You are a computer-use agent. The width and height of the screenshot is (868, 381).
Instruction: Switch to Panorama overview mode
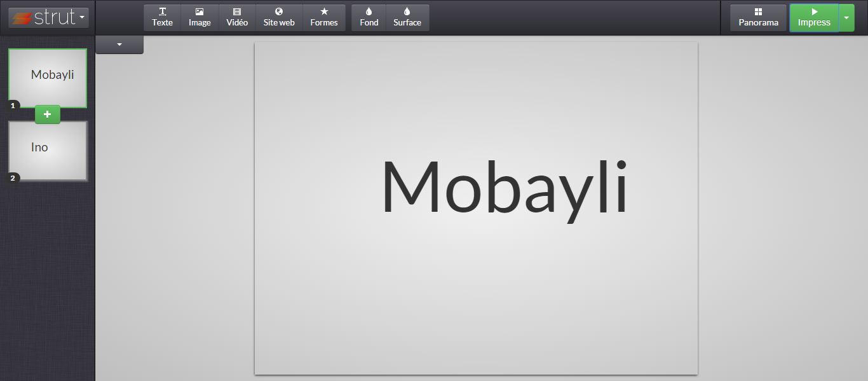tap(758, 18)
